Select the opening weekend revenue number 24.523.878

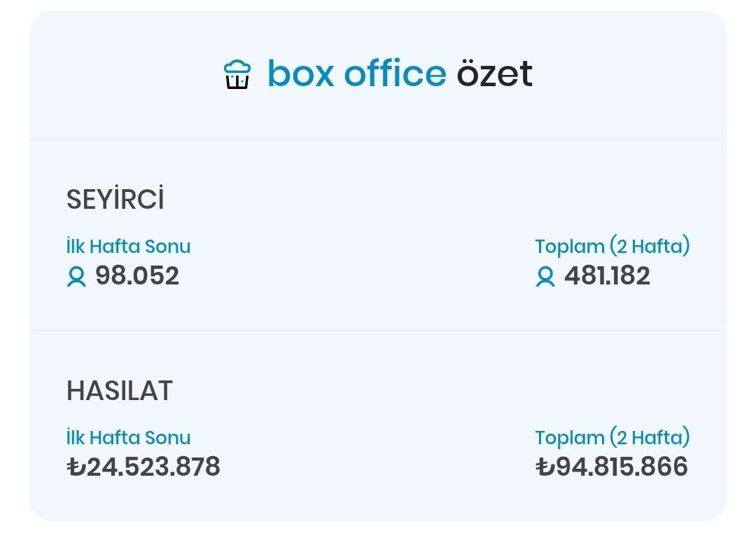(x=153, y=467)
